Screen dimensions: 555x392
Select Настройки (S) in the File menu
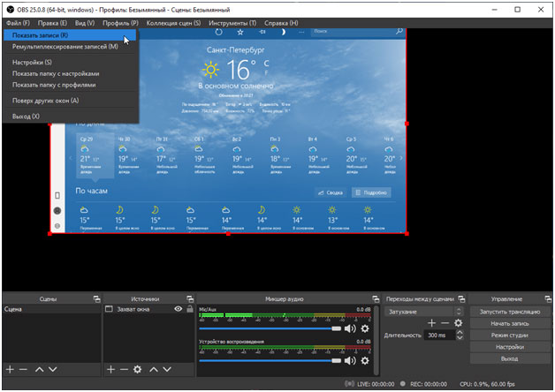(70, 62)
